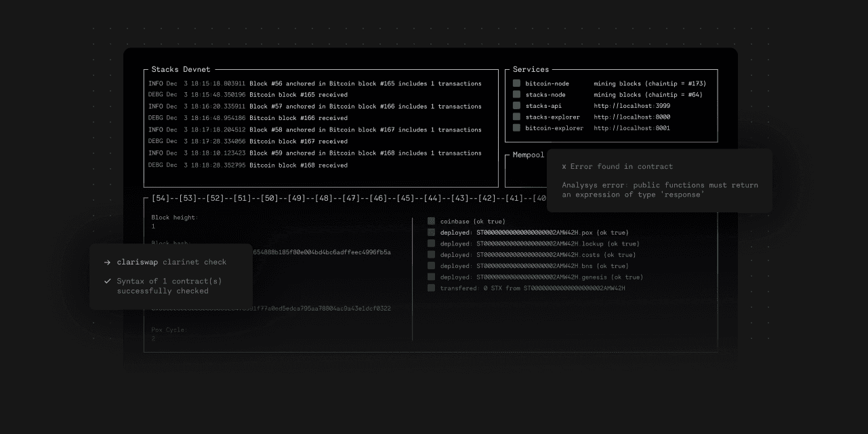Image resolution: width=868 pixels, height=434 pixels.
Task: Click the deployed .pox (ok true) transaction row
Action: pyautogui.click(x=535, y=233)
